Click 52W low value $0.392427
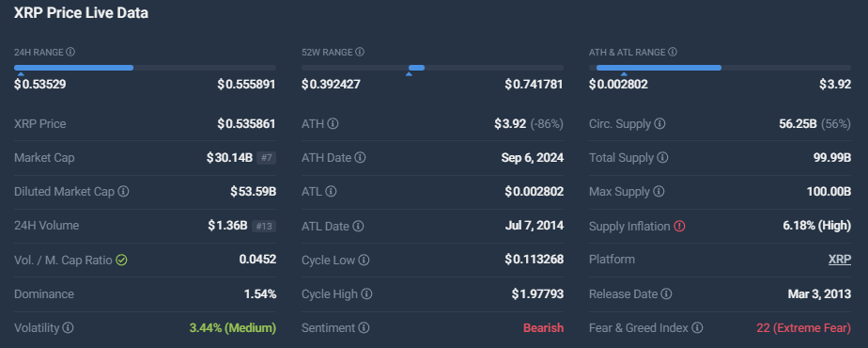Viewport: 868px width, 348px height. coord(331,85)
